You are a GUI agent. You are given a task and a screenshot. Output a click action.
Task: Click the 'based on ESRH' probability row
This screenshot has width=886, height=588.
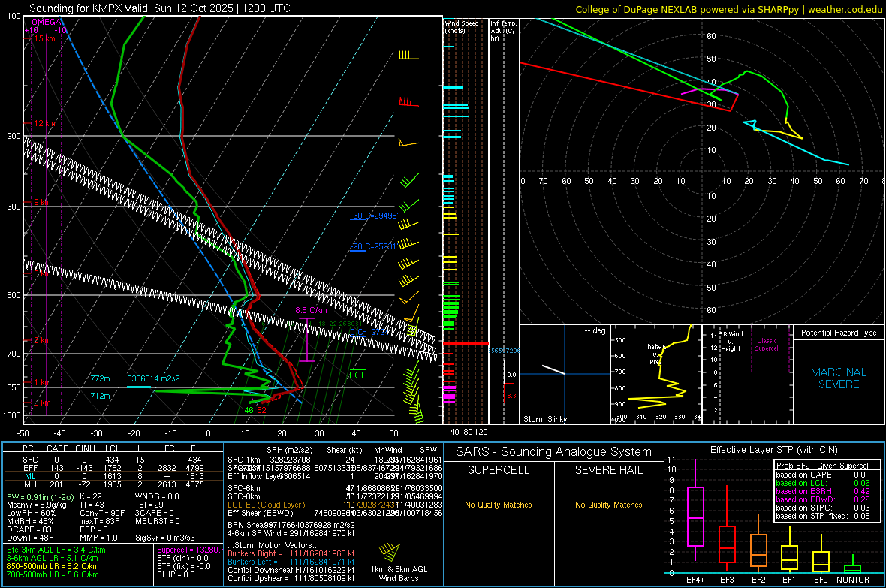click(822, 491)
